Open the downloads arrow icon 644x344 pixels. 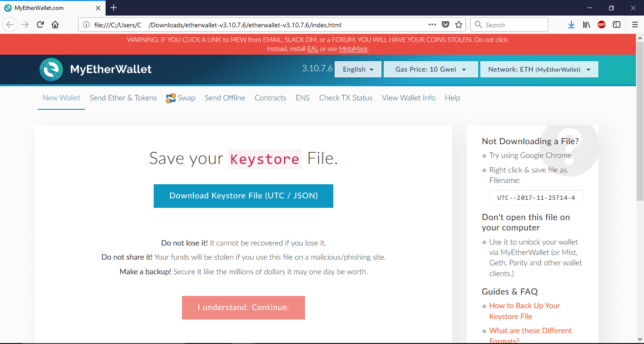571,25
